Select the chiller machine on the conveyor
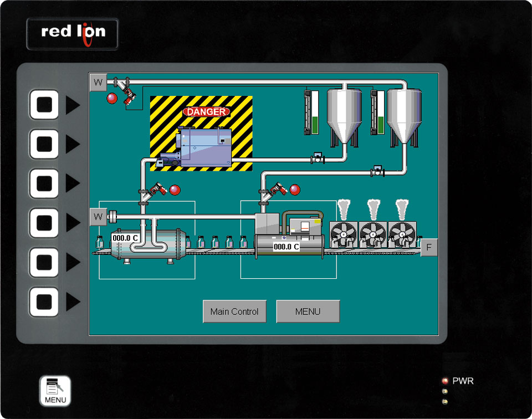532x419 pixels. [289, 235]
